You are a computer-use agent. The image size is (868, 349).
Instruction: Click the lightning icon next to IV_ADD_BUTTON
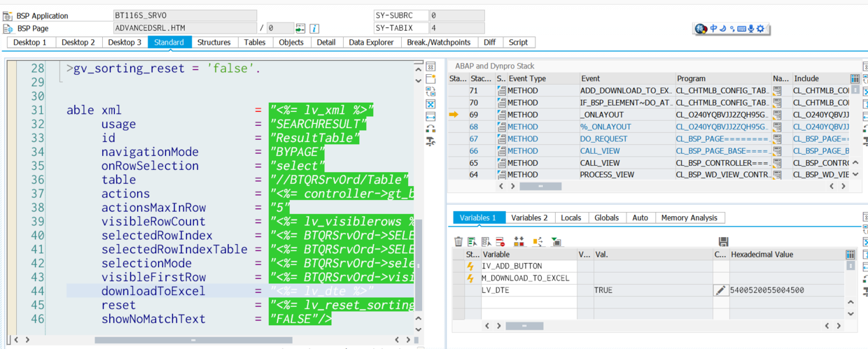coord(470,266)
